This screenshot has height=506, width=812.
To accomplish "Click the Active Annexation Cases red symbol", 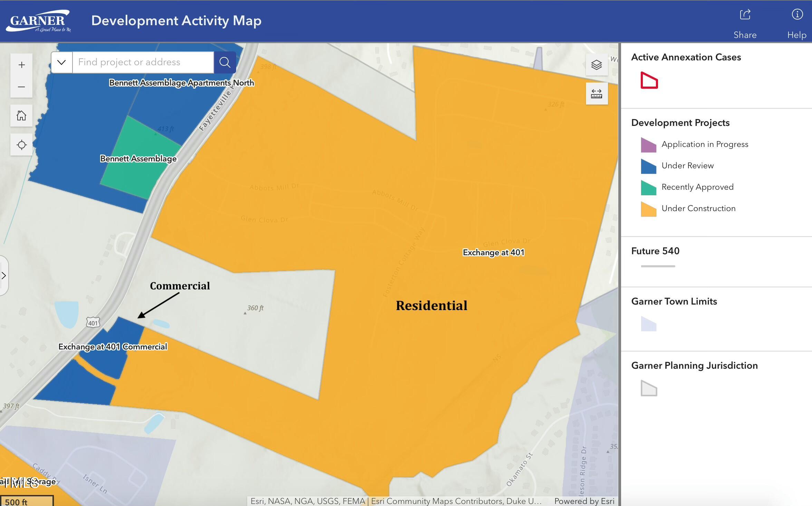I will point(649,80).
